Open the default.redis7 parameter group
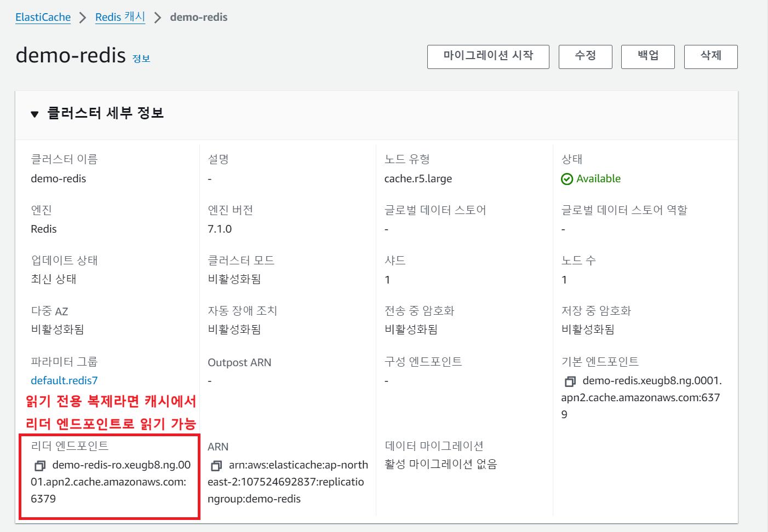This screenshot has height=532, width=768. 64,380
